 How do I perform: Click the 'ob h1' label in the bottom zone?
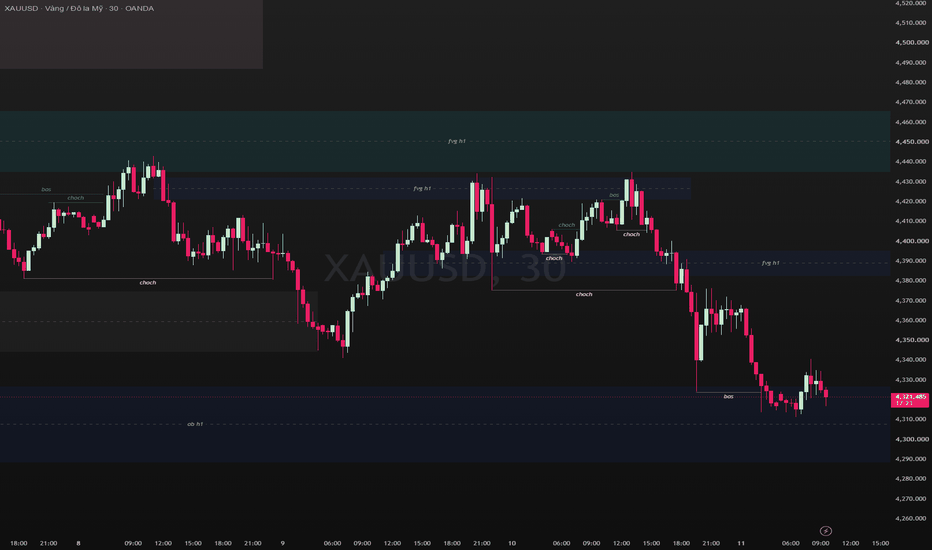click(x=195, y=424)
